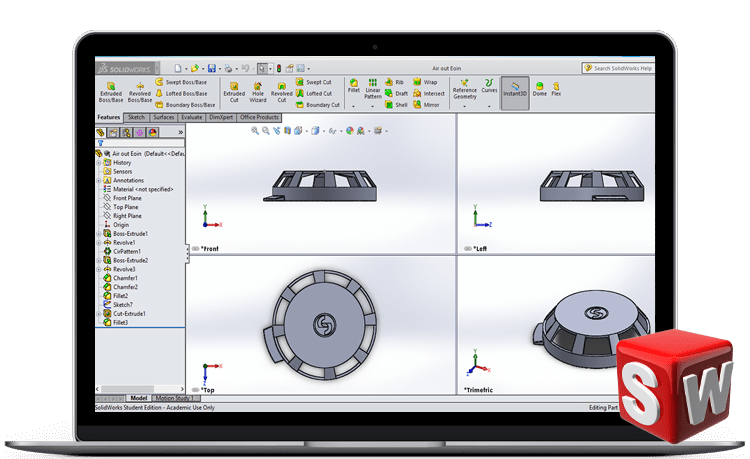This screenshot has width=750, height=459.
Task: Open the Hole Wizard
Action: (258, 92)
